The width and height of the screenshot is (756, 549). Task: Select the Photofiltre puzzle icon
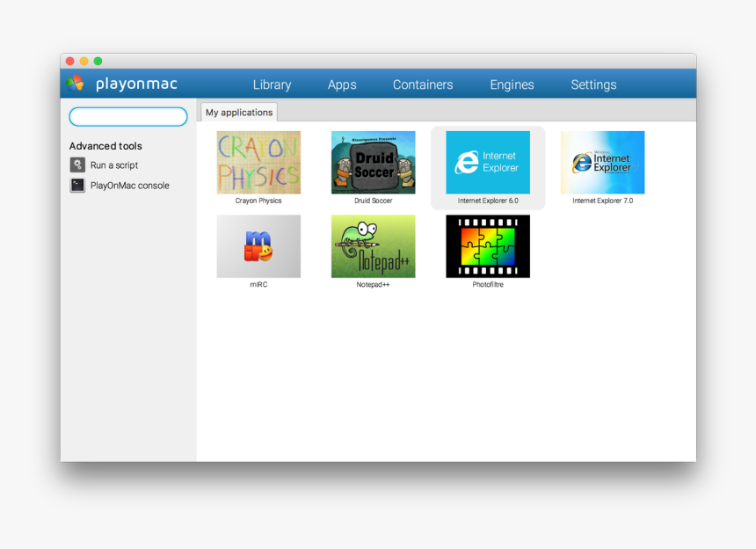click(487, 246)
